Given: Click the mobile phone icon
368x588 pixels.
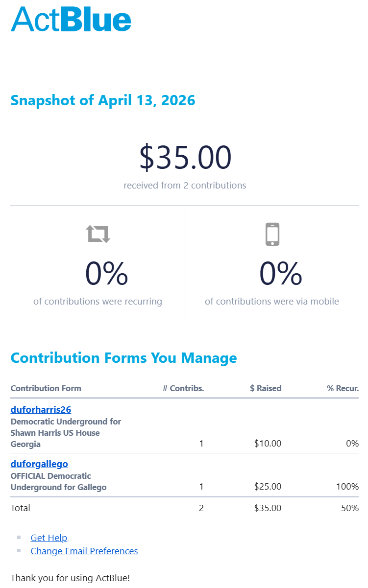Looking at the screenshot, I should pyautogui.click(x=272, y=234).
